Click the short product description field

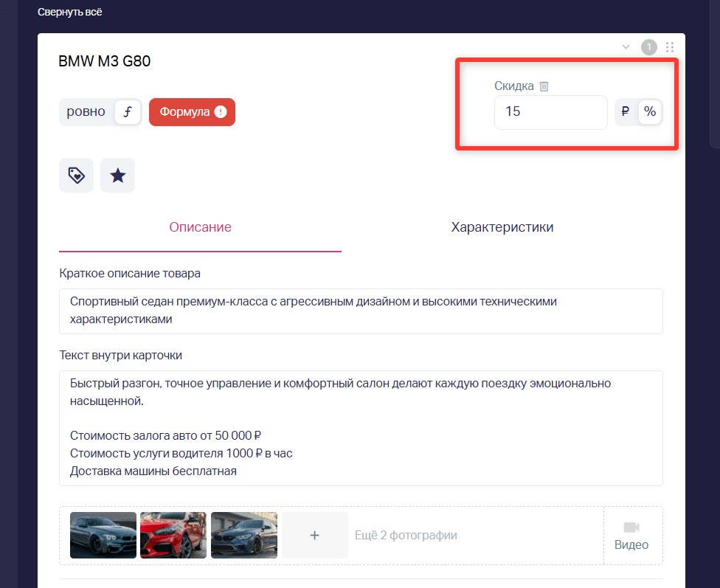click(361, 311)
